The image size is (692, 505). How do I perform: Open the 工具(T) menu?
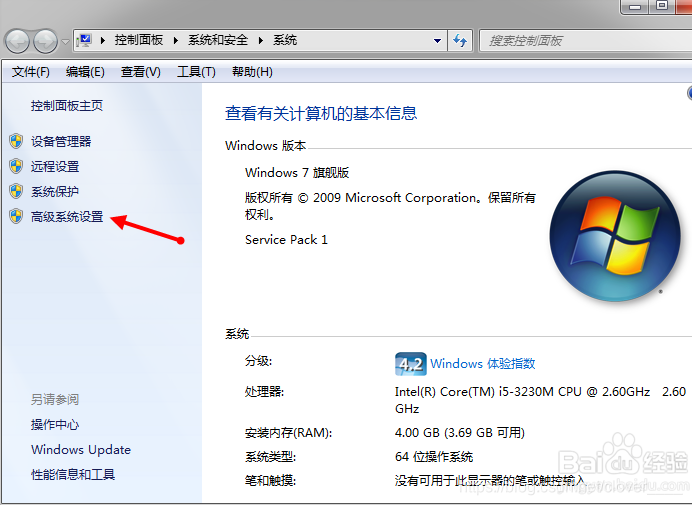196,72
